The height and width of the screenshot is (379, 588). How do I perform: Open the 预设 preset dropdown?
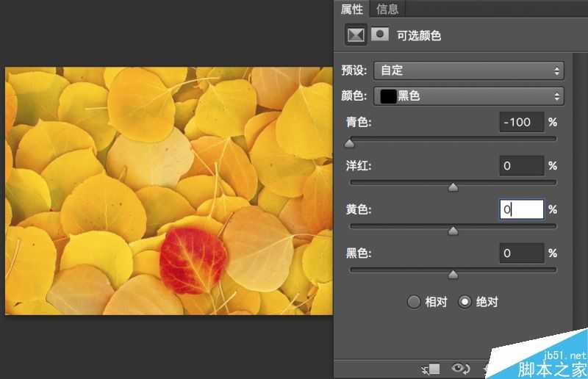469,71
